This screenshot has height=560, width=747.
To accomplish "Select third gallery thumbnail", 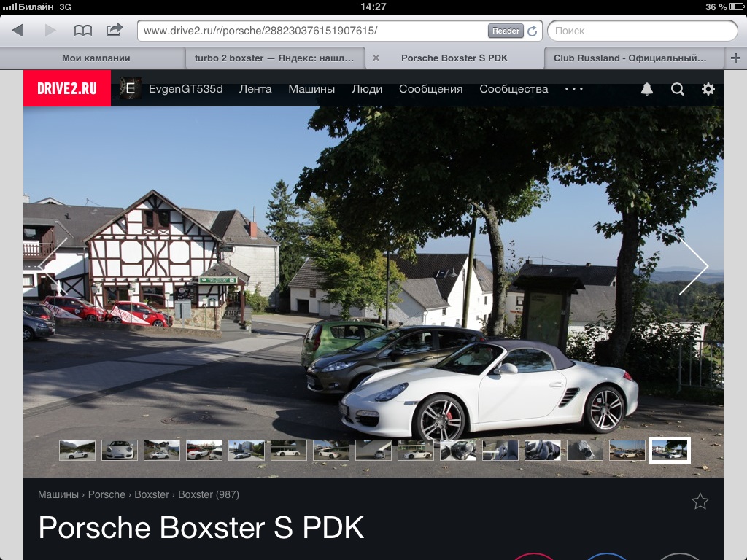I will pos(162,450).
